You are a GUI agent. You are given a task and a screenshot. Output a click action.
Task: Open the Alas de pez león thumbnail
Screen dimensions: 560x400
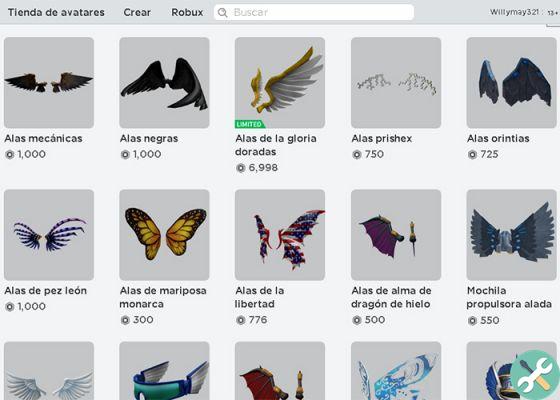(49, 235)
